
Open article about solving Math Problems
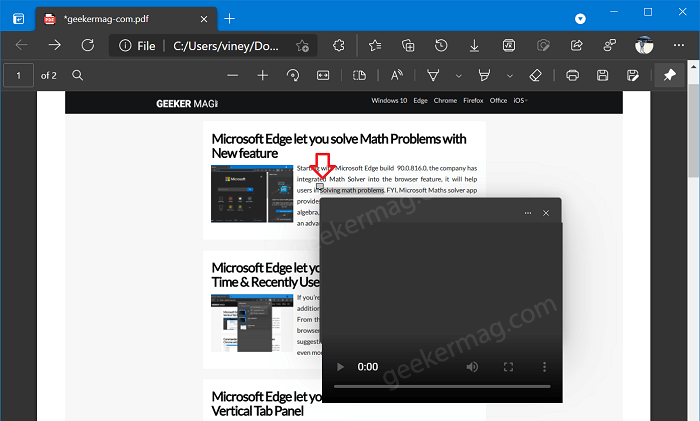[x=339, y=146]
